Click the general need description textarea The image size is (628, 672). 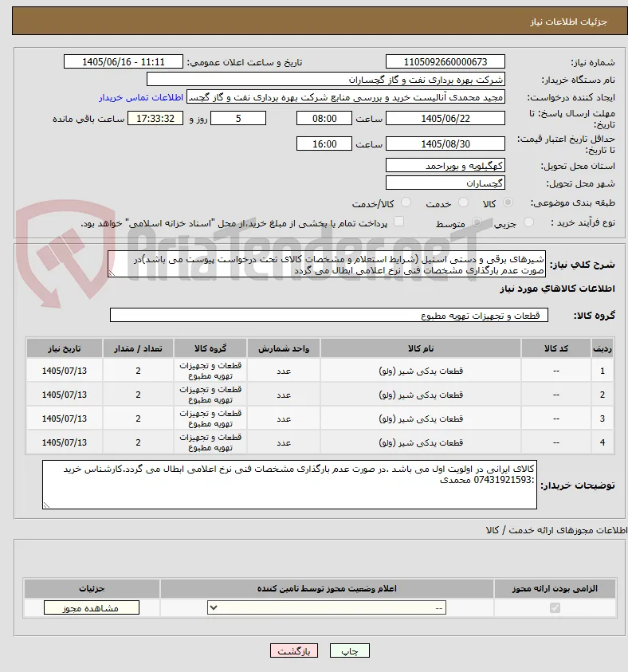click(x=327, y=264)
